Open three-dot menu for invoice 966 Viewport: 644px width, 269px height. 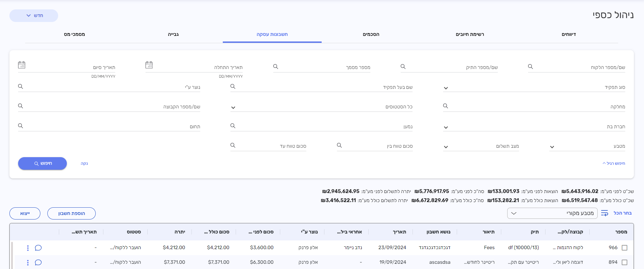tap(28, 248)
